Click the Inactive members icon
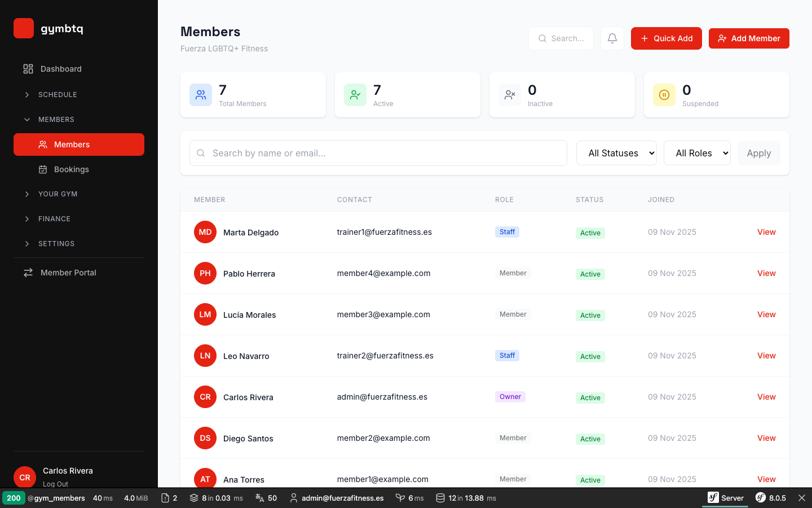 point(510,95)
